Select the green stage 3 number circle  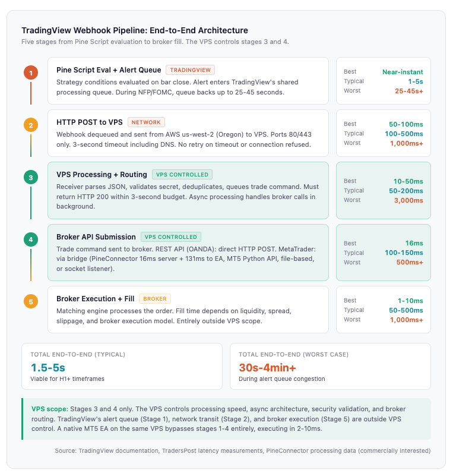coord(31,177)
